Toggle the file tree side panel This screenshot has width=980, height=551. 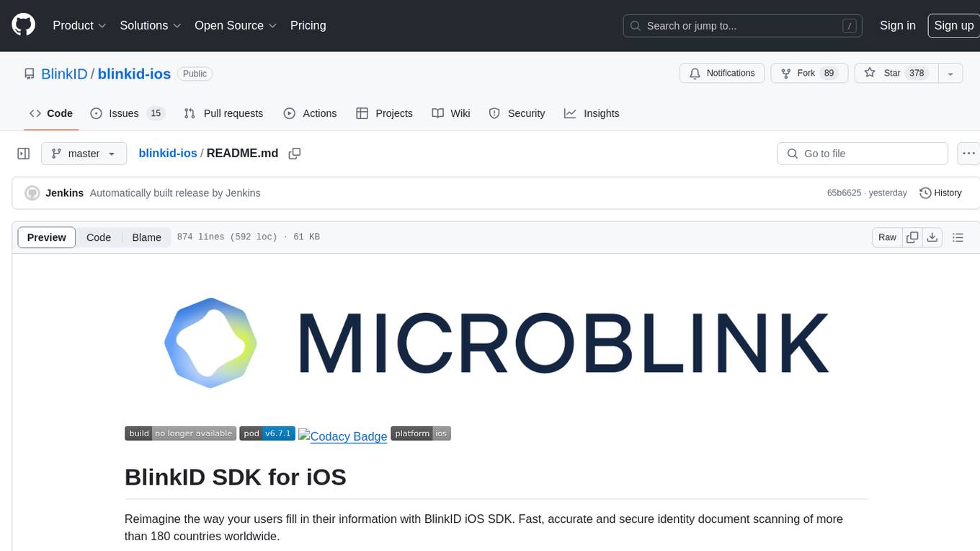[x=24, y=154]
